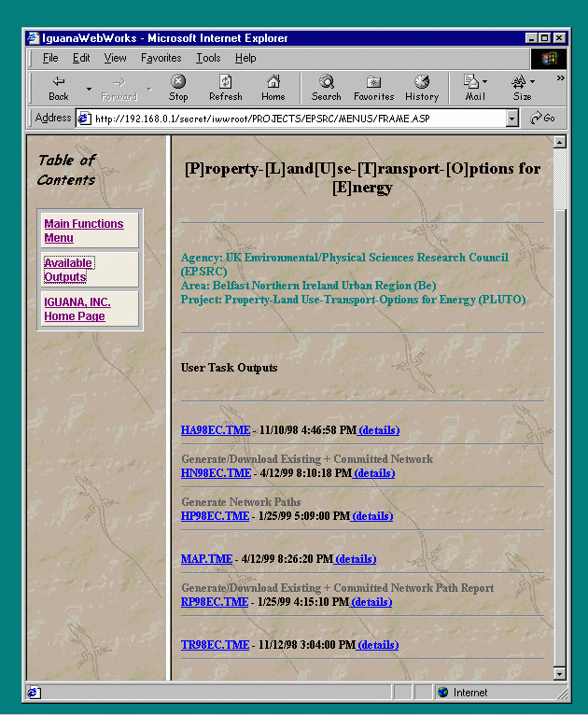The height and width of the screenshot is (715, 588).
Task: Maximize the Internet Explorer window
Action: point(544,38)
